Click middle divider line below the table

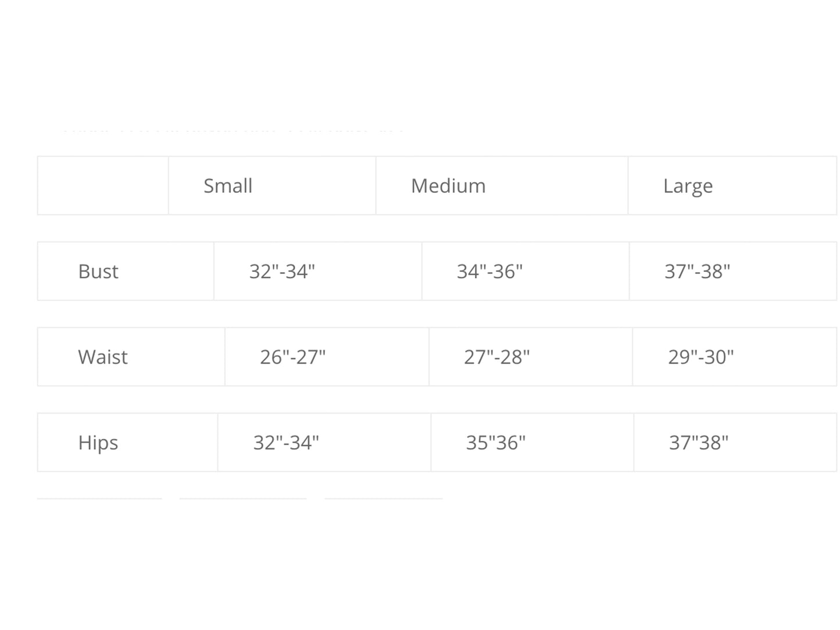point(243,498)
